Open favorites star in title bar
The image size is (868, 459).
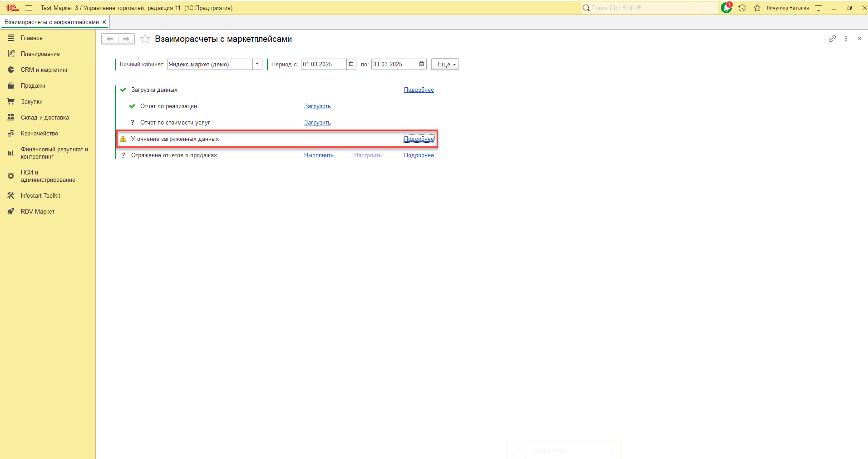click(x=757, y=8)
